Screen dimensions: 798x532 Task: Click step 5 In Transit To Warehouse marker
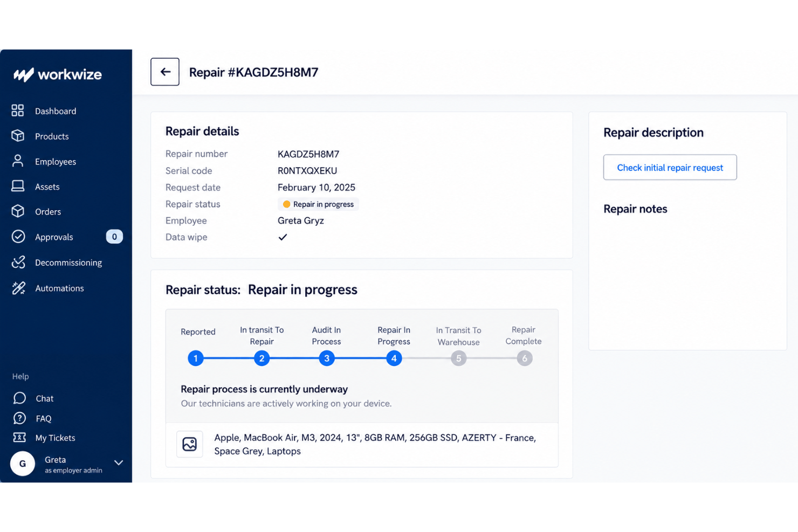pyautogui.click(x=459, y=358)
